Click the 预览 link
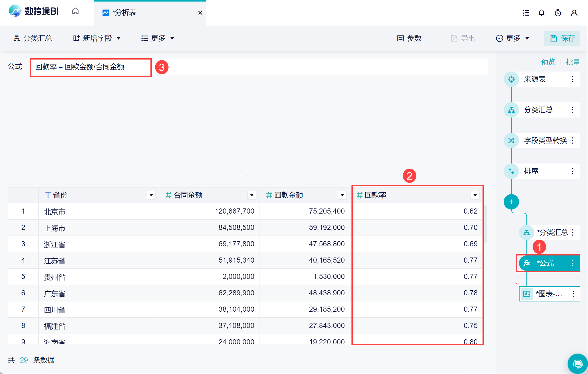The image size is (588, 374). coord(548,62)
